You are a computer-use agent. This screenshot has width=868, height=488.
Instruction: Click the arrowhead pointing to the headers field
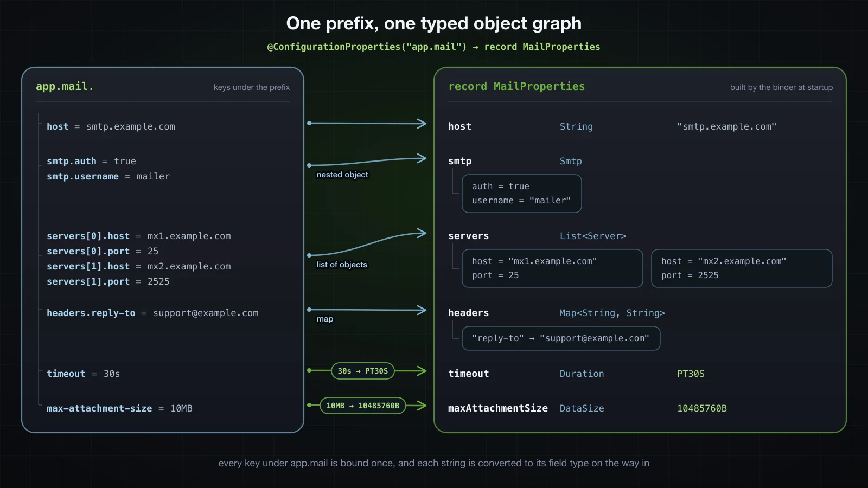[x=422, y=310]
